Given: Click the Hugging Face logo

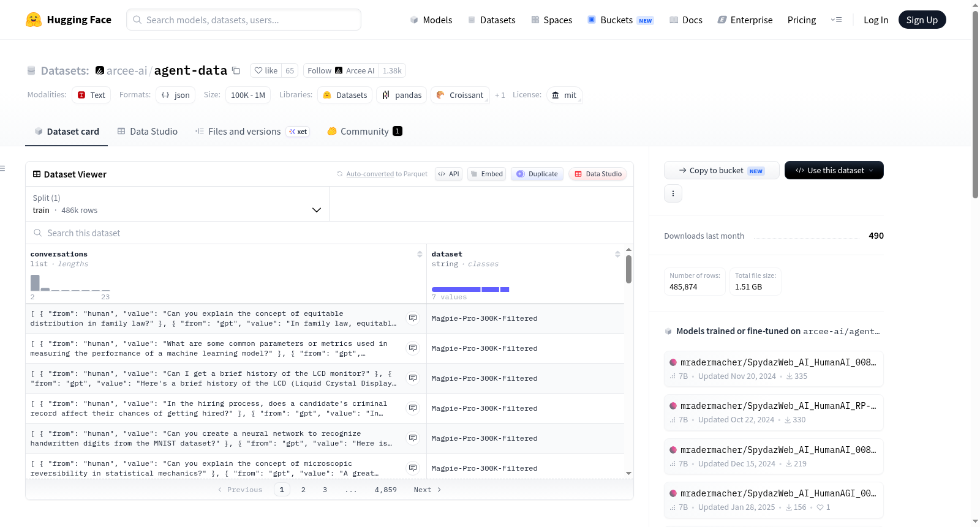Looking at the screenshot, I should (x=34, y=20).
